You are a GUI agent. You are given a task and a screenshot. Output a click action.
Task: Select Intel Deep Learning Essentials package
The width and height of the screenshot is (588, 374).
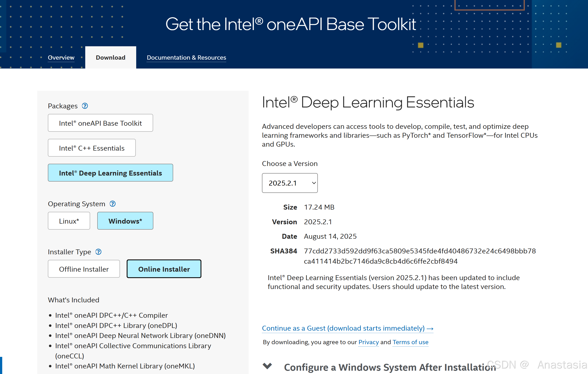(110, 173)
